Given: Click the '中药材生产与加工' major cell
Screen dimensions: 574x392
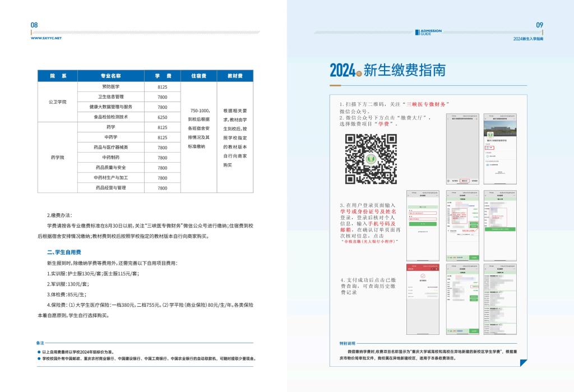Looking at the screenshot, I should click(110, 178).
